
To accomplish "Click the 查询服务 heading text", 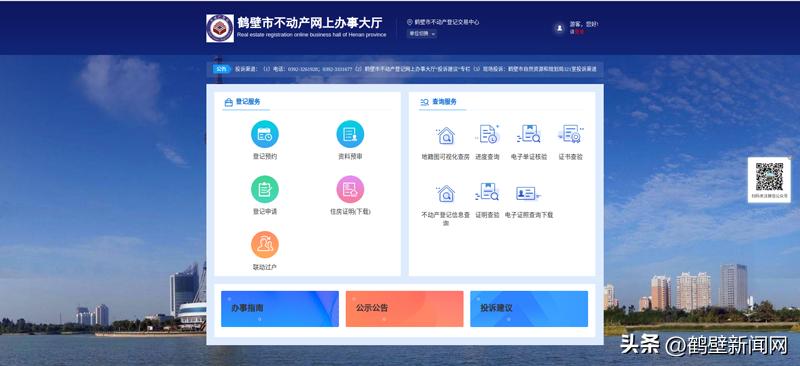I will click(x=444, y=102).
